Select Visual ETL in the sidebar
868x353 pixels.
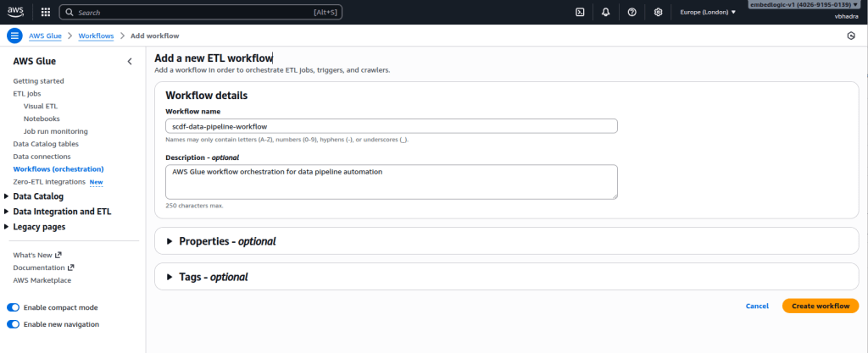[x=41, y=106]
